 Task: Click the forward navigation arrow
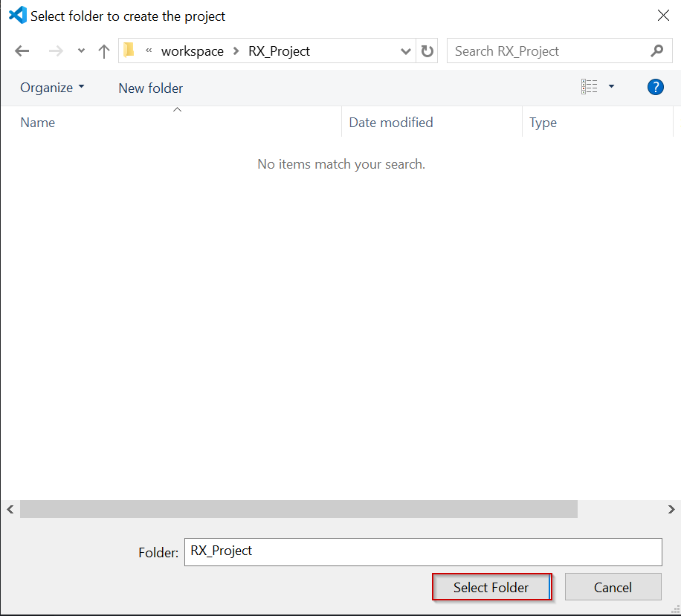(56, 51)
